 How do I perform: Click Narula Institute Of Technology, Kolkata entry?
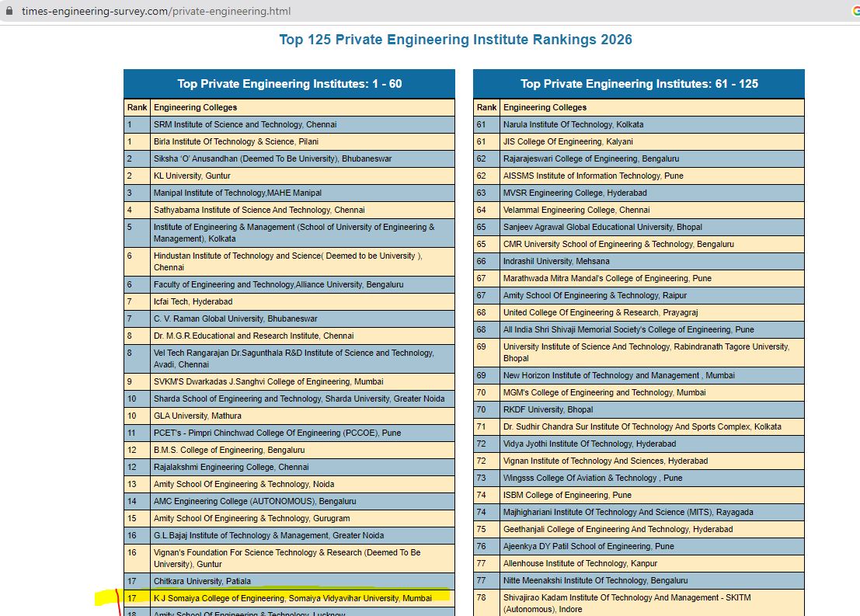573,124
